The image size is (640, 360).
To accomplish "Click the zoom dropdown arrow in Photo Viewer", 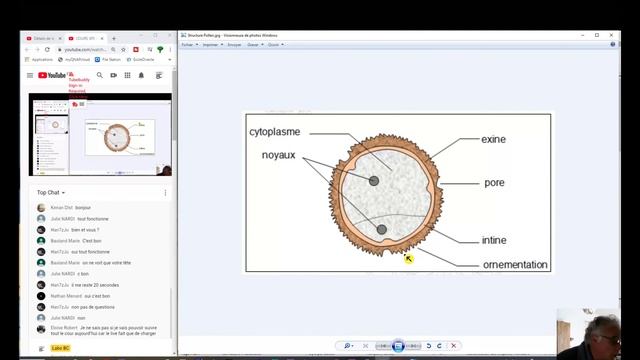I will click(353, 346).
